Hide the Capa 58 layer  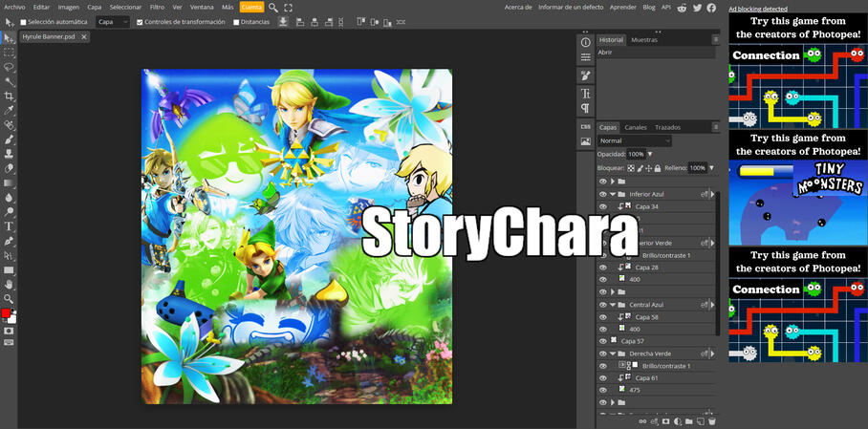tap(602, 316)
